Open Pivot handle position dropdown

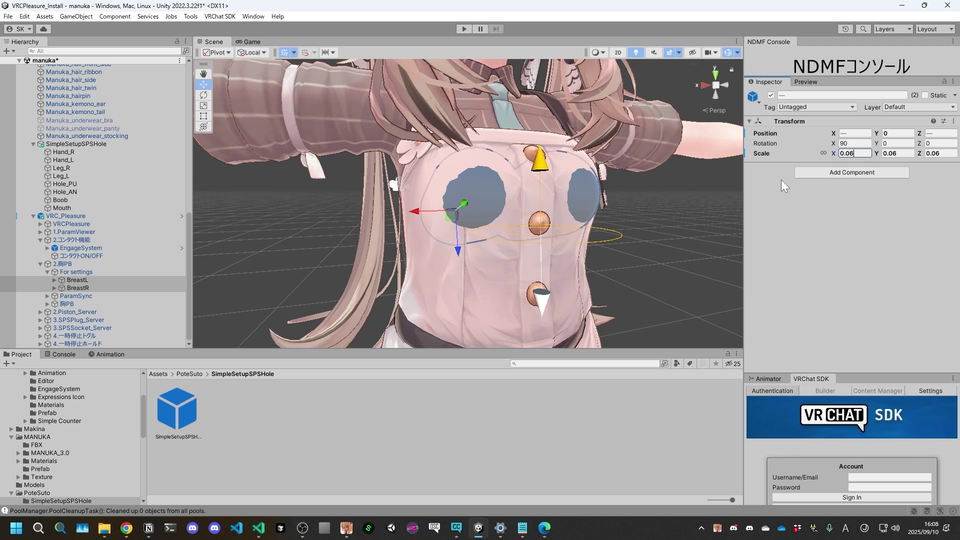217,53
